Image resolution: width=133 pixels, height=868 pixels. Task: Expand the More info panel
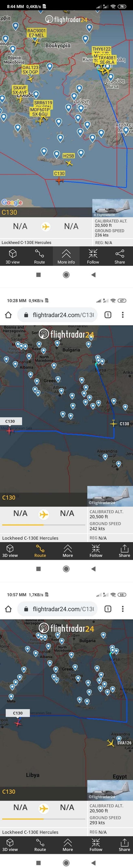66,256
